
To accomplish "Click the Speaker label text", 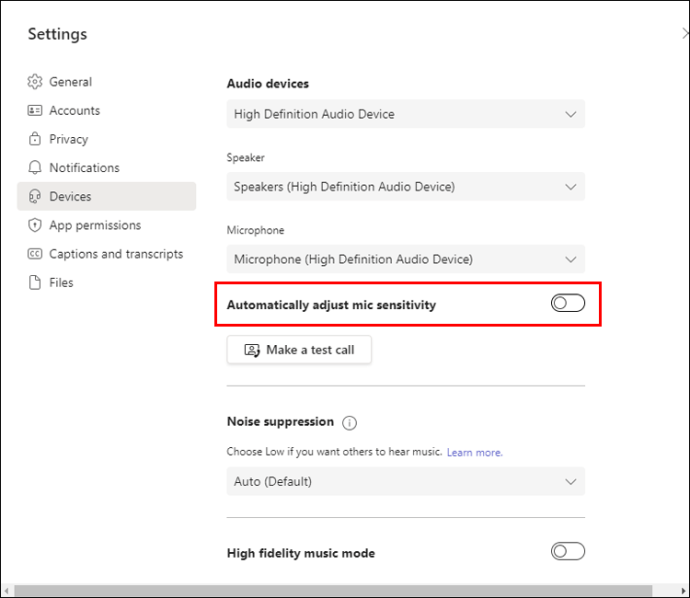I will pos(246,158).
